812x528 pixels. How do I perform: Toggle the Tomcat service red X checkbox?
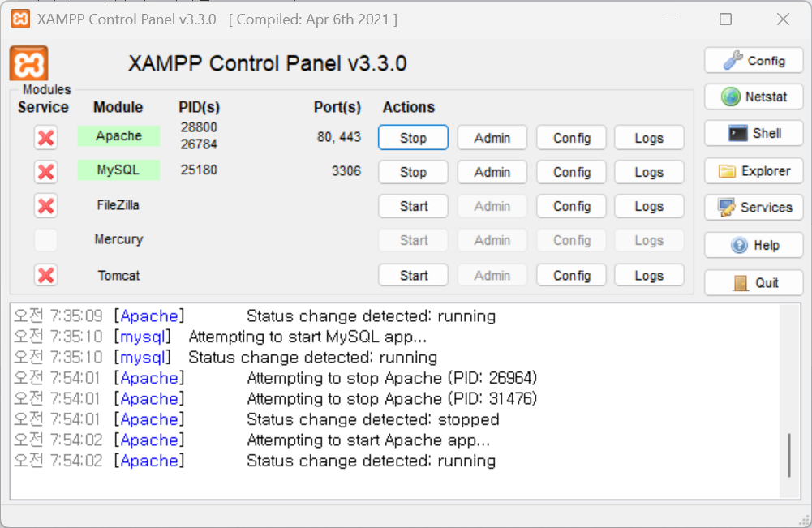tap(46, 276)
